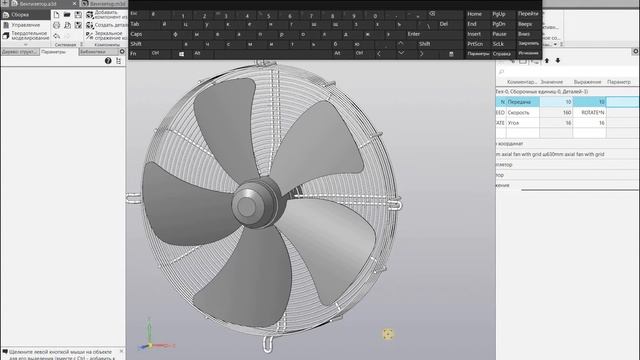Click the Закрепить key on on-screen keyboard
This screenshot has width=640, height=360.
click(528, 43)
